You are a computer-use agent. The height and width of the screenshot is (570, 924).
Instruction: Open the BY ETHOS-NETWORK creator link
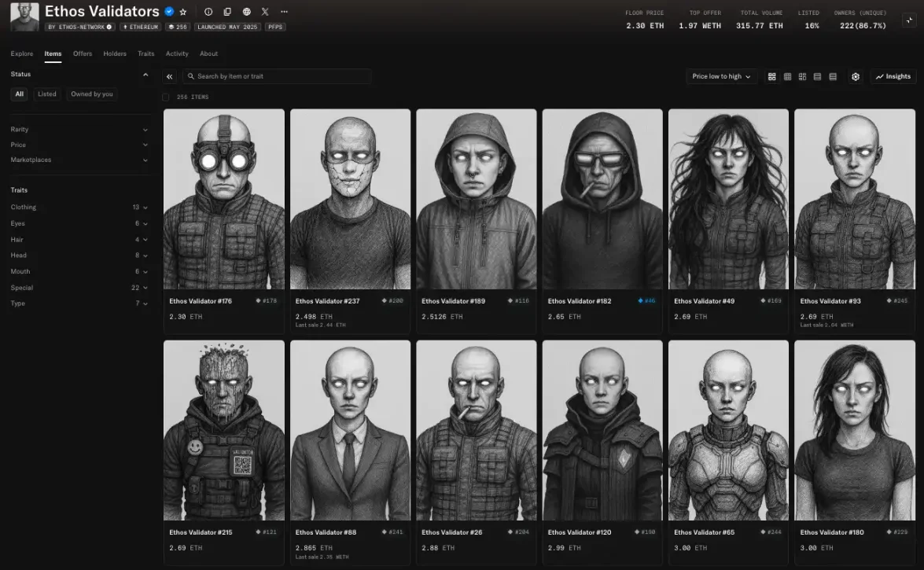(80, 27)
